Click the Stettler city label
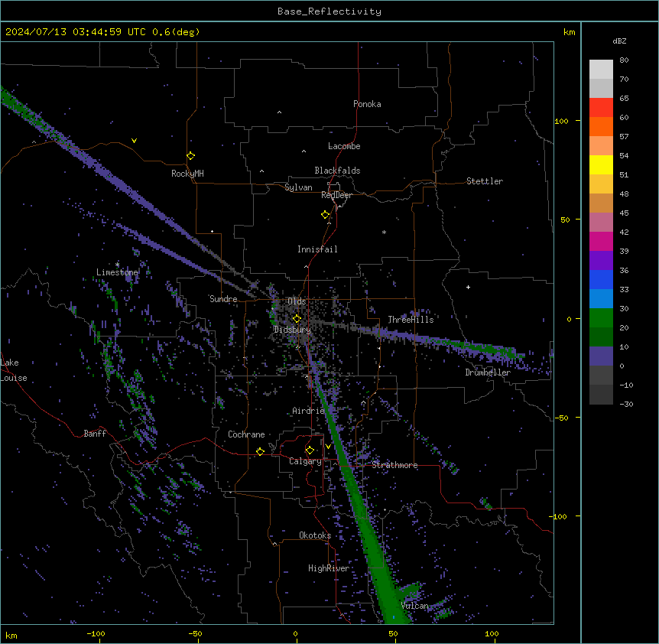The image size is (659, 644). (485, 181)
